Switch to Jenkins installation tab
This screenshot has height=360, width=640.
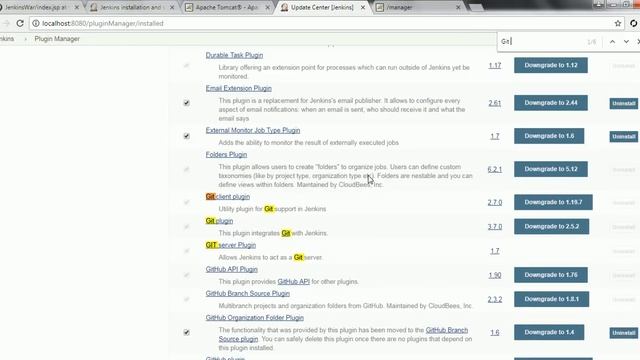click(131, 7)
